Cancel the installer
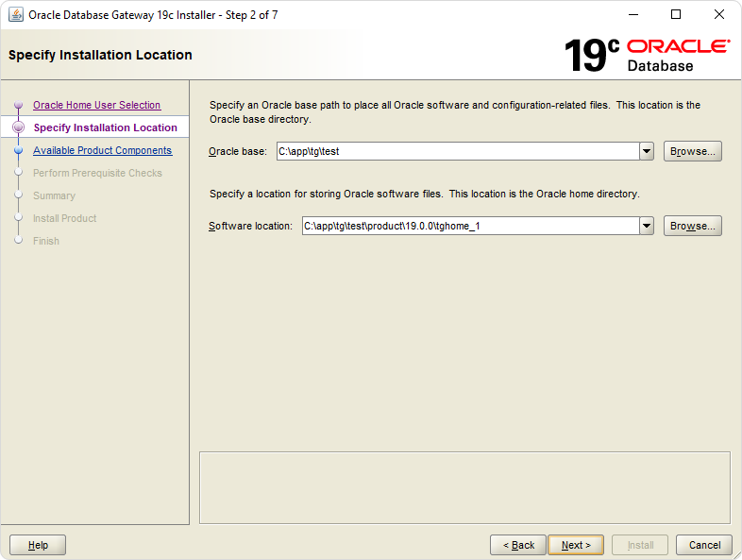This screenshot has width=742, height=560. 704,545
